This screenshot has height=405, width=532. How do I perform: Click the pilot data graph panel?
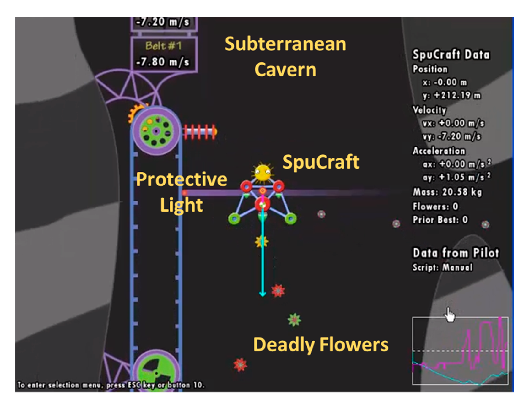coord(460,351)
